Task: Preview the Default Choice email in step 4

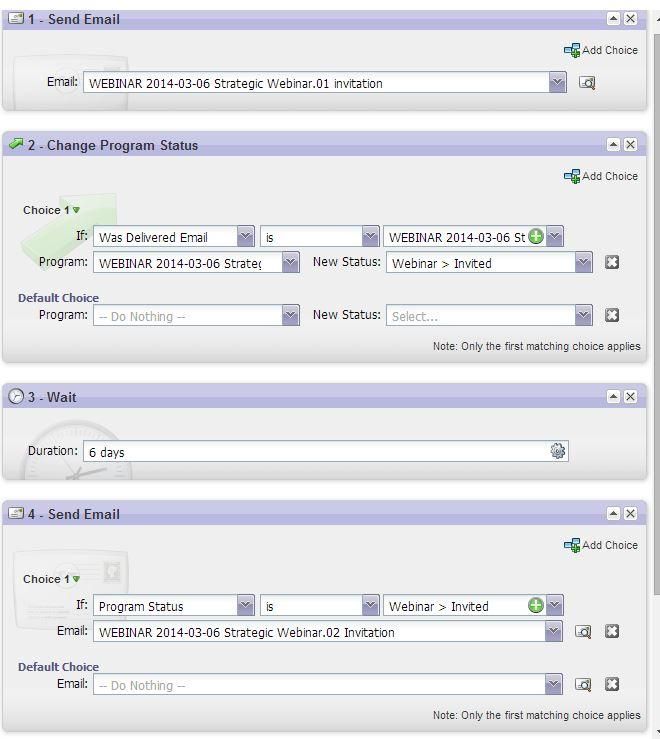Action: point(583,685)
